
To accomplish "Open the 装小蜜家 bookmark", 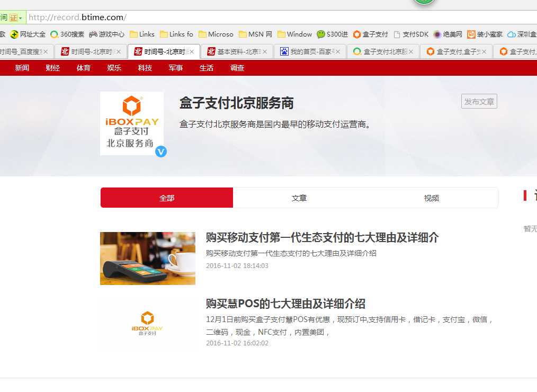I will [x=485, y=34].
